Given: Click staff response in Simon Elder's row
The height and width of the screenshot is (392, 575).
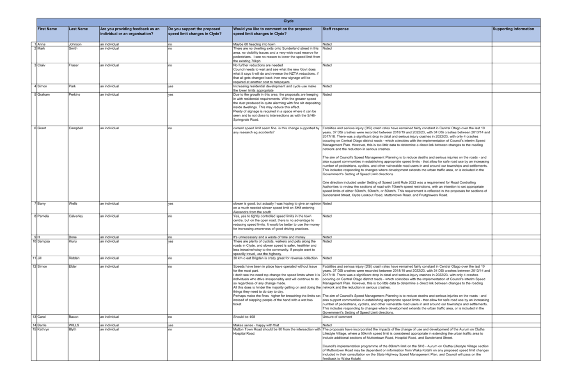Looking at the screenshot, I should click(406, 289).
